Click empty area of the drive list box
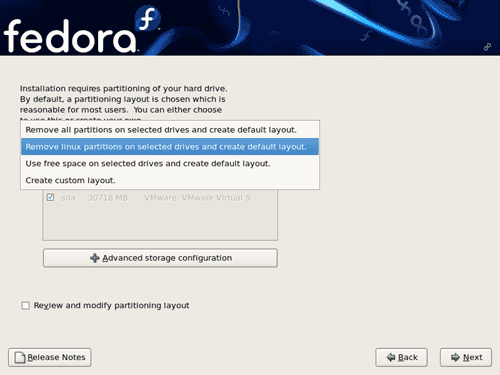Viewport: 500px width, 375px height. pyautogui.click(x=160, y=222)
